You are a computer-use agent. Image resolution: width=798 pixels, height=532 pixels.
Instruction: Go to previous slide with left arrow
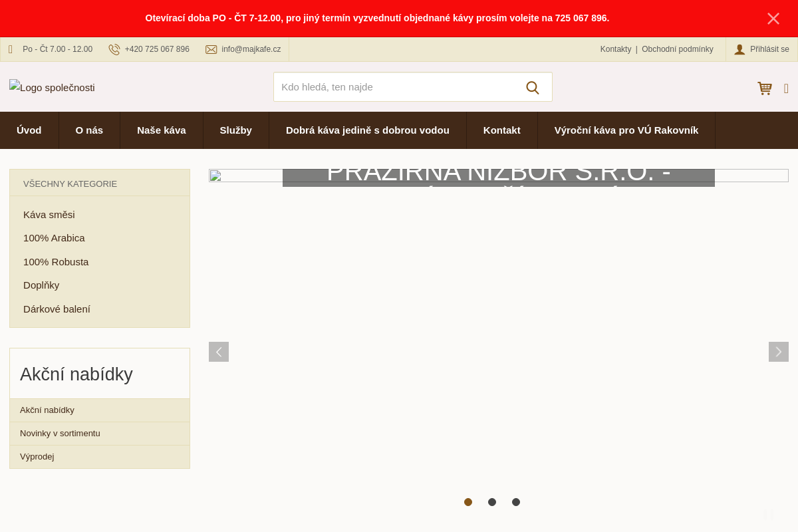point(219,352)
